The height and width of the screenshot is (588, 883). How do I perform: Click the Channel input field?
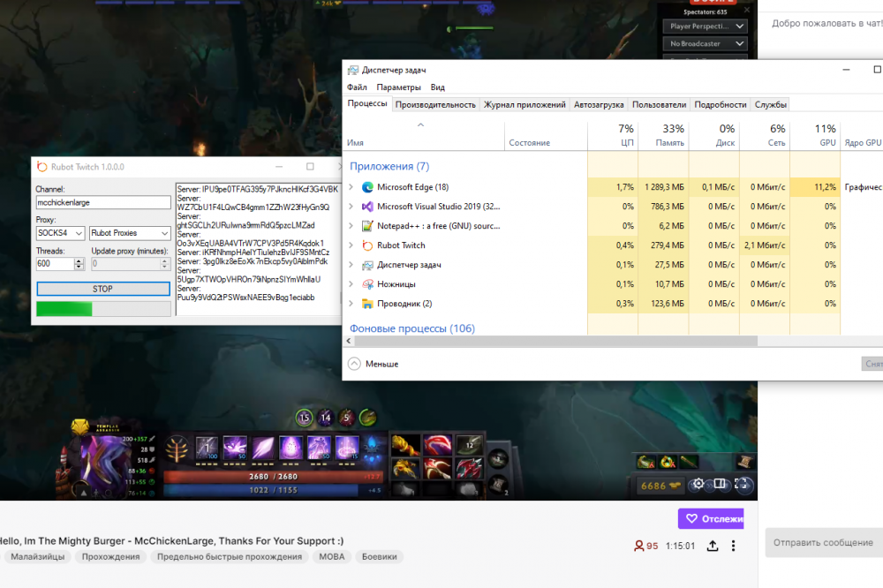click(102, 202)
